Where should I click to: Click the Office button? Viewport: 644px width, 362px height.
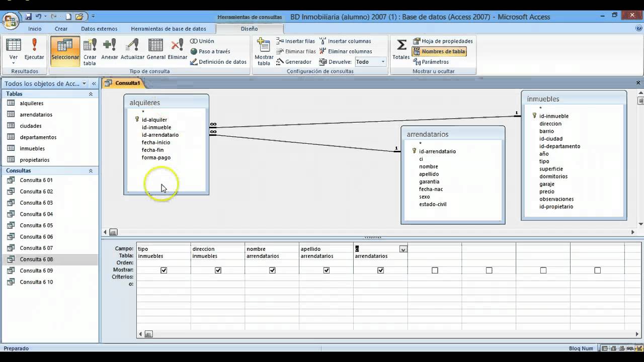pos(11,21)
